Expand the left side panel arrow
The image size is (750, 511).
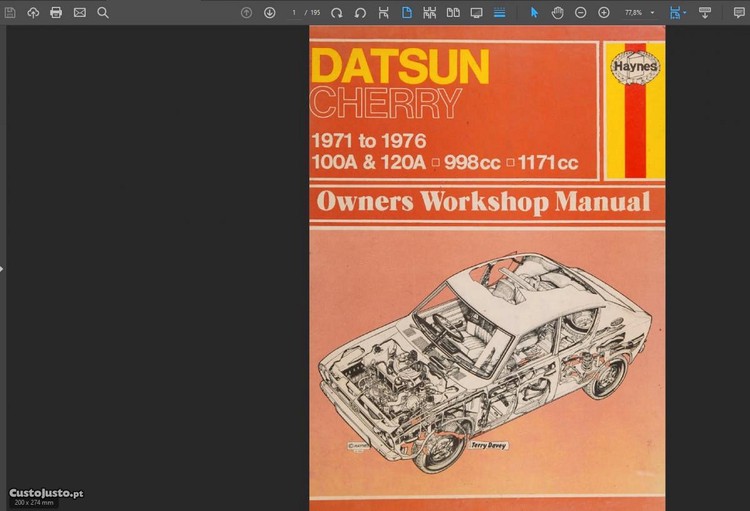click(x=3, y=268)
